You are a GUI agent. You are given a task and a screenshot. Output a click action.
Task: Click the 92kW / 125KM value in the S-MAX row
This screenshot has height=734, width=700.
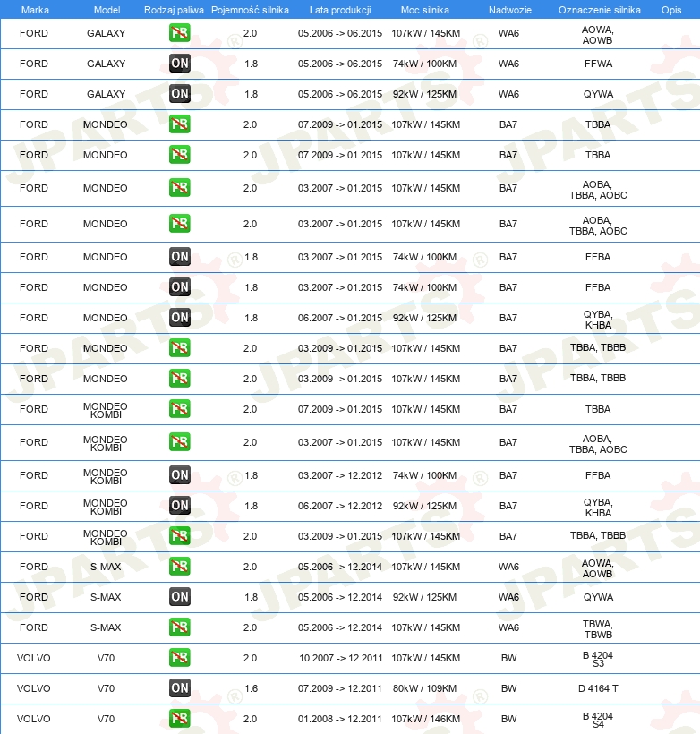pyautogui.click(x=424, y=597)
